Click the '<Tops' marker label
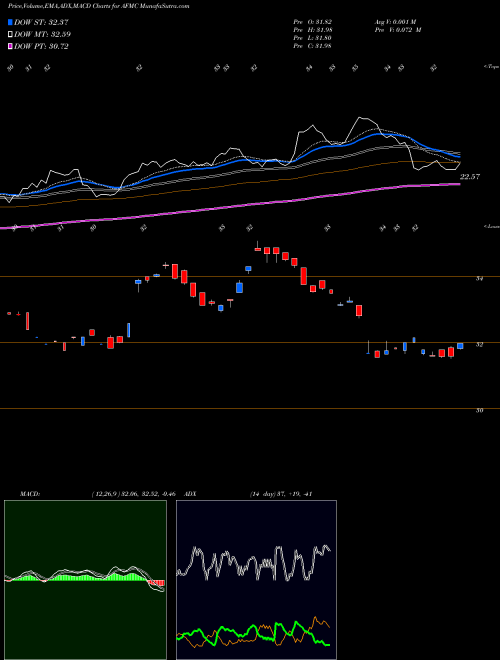This screenshot has height=660, width=500. (491, 67)
